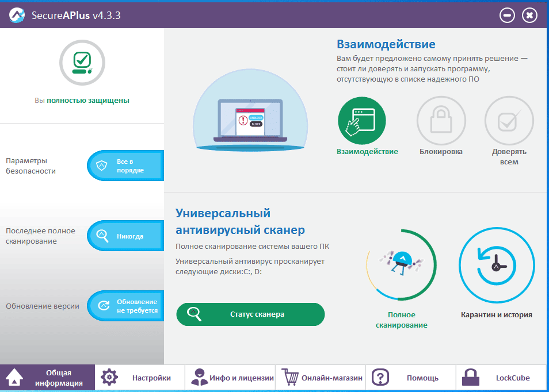Image resolution: width=549 pixels, height=392 pixels.
Task: Click the LockCube padlock icon
Action: (471, 377)
